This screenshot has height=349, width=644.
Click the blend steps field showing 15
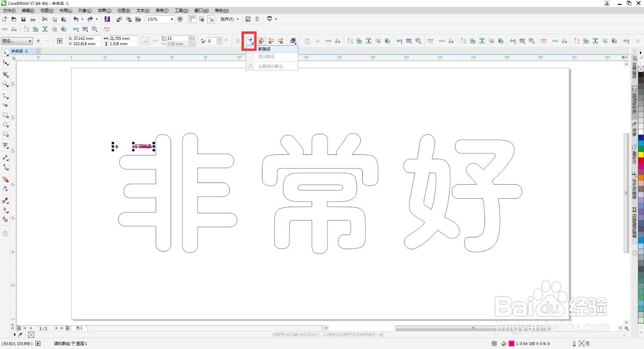click(178, 38)
